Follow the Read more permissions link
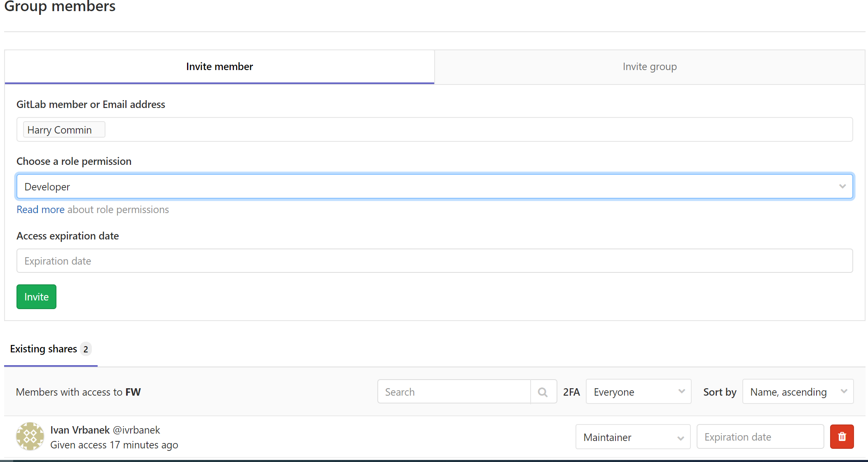Image resolution: width=868 pixels, height=462 pixels. pos(40,210)
